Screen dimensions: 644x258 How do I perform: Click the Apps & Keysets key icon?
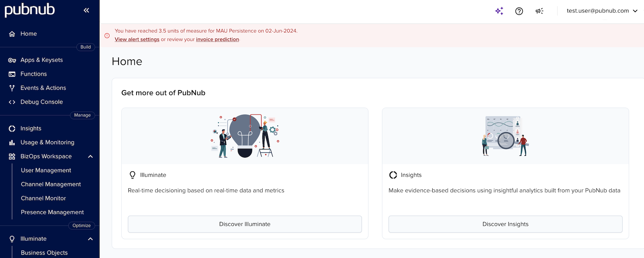pyautogui.click(x=12, y=60)
